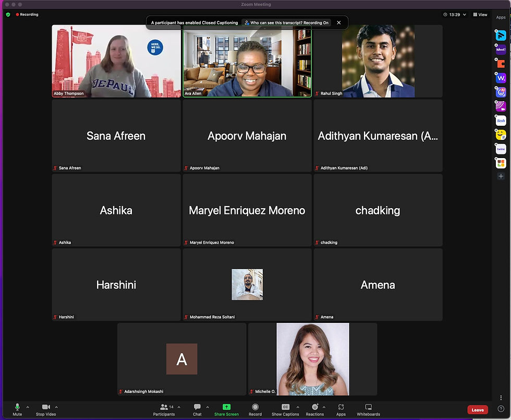
Task: Open the Chat panel
Action: click(197, 409)
